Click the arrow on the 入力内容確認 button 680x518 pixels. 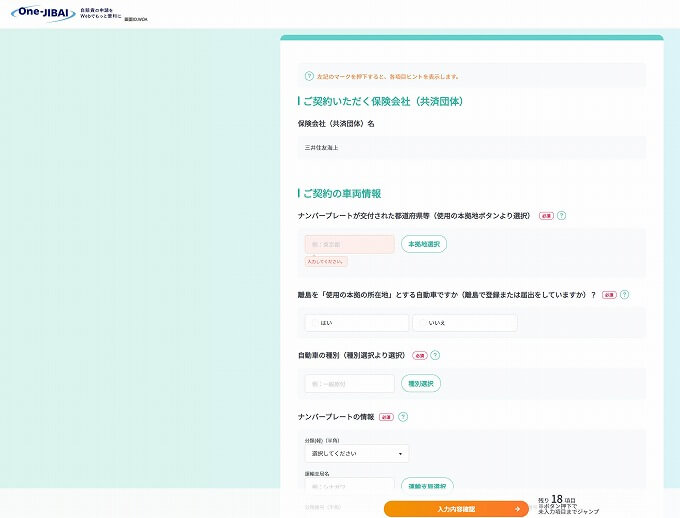tap(516, 509)
